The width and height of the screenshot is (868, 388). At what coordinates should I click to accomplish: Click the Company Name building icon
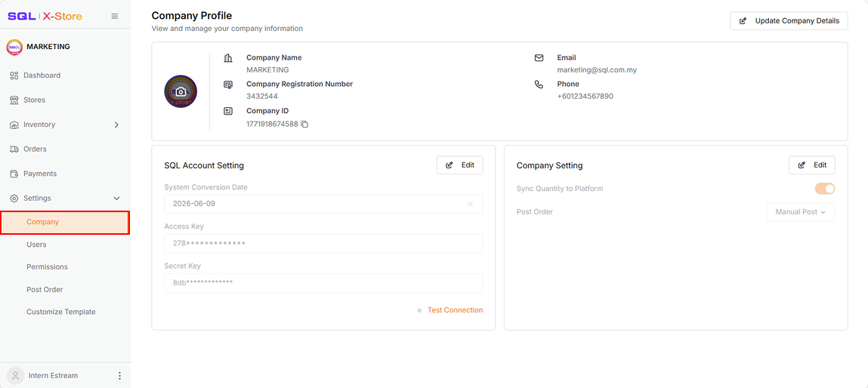(x=228, y=58)
